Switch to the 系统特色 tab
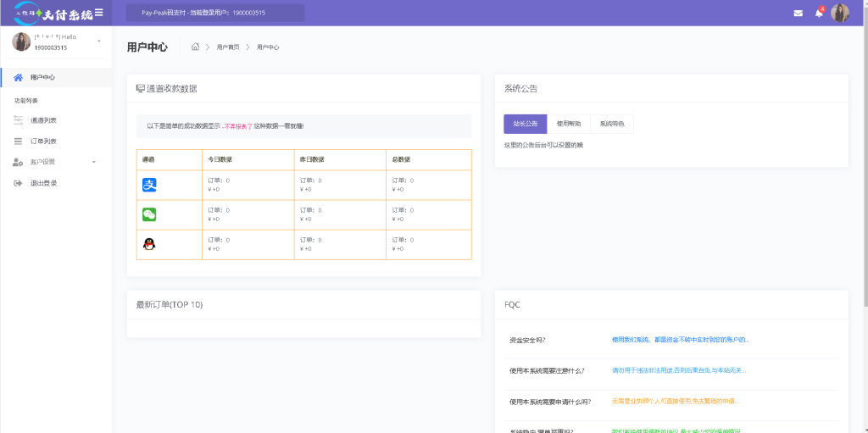Screen dimensions: 868x433 pos(612,124)
